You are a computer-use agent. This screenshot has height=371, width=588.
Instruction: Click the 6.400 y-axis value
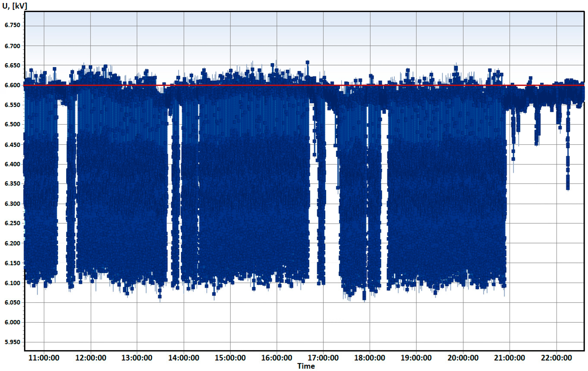click(12, 164)
